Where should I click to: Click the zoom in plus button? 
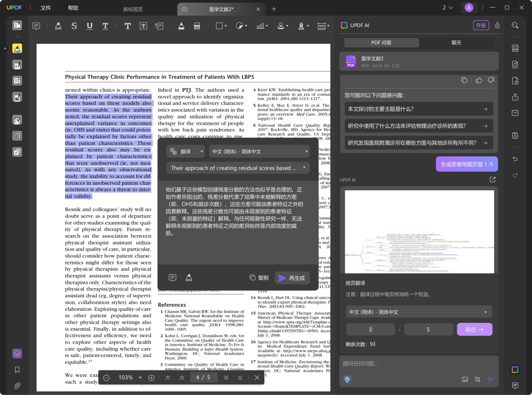(x=151, y=378)
